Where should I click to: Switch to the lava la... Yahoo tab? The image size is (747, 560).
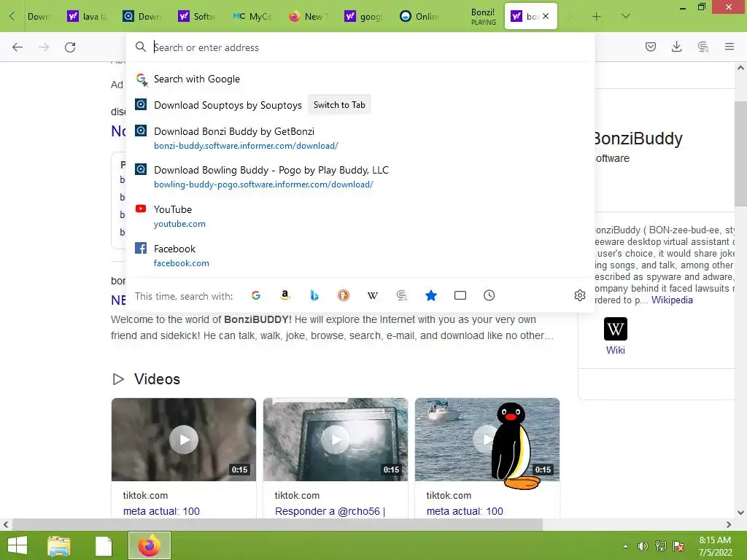point(88,17)
